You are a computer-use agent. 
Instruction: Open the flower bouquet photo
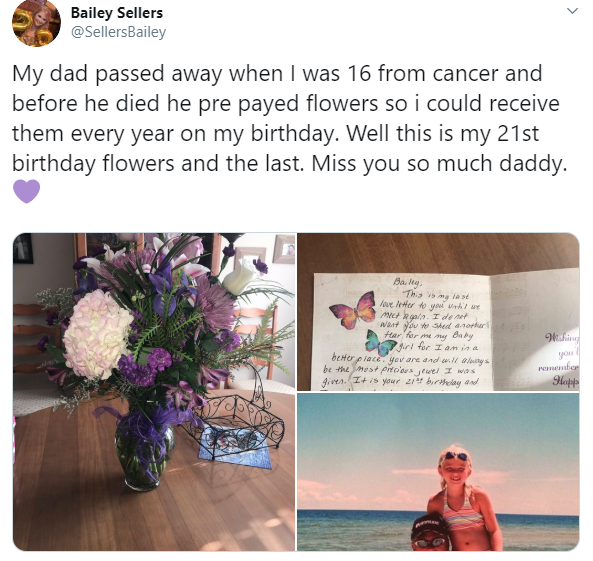coord(154,392)
